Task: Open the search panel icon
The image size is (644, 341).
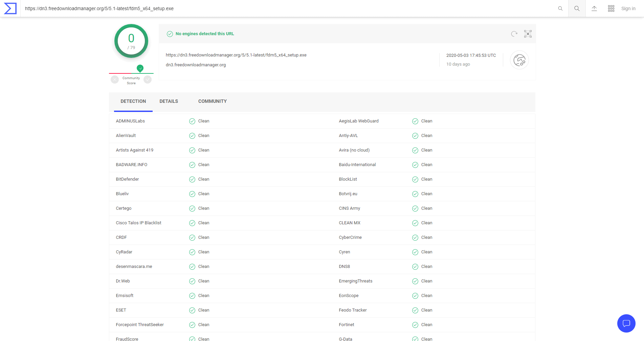Action: tap(577, 8)
